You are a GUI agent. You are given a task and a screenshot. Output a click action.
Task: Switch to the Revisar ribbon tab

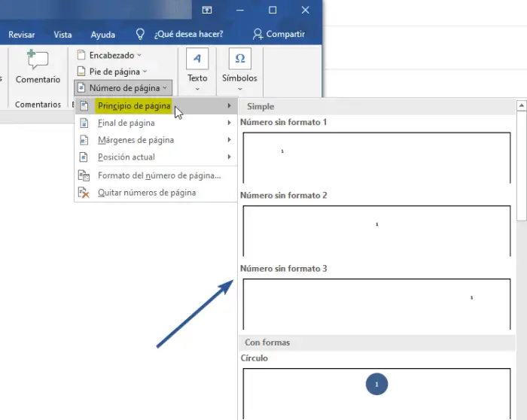(x=22, y=35)
